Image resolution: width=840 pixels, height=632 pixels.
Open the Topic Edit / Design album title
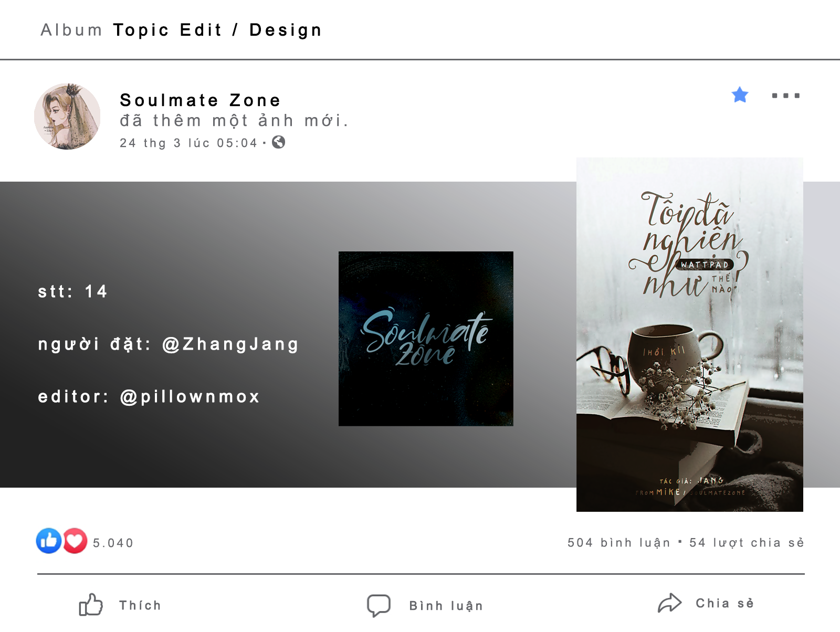pos(217,30)
